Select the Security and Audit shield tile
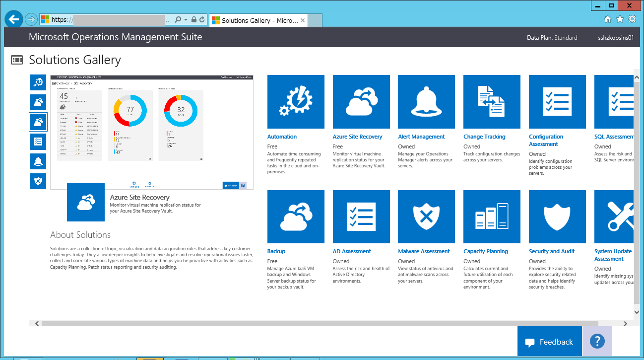Viewport: 644px width, 360px height. 557,216
